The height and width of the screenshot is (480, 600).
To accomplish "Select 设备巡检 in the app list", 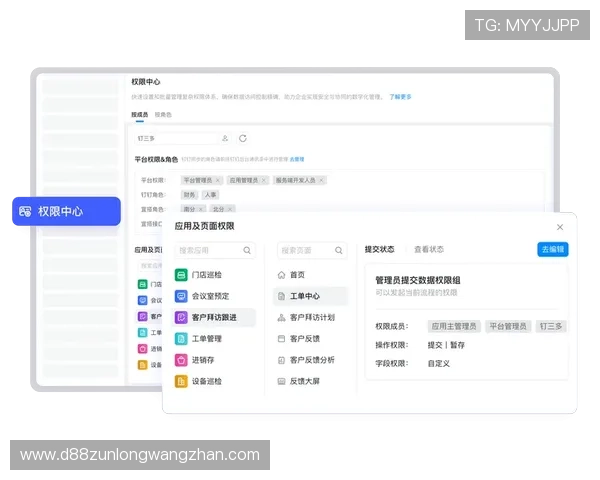I will (x=214, y=381).
